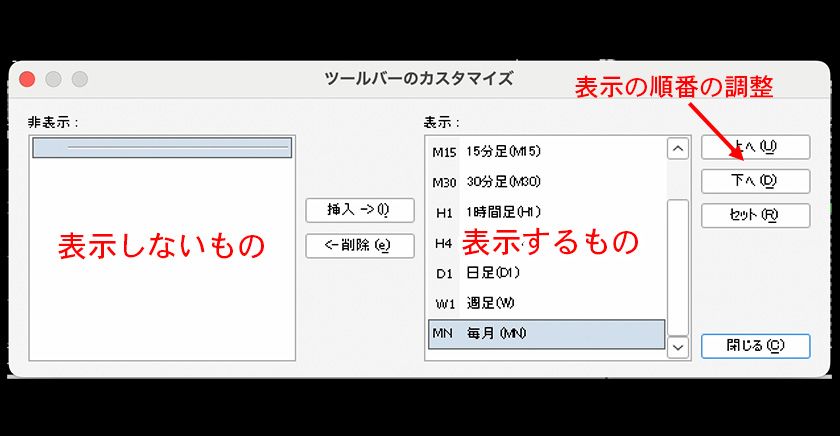Select the D1 daily timeframe icon
The image size is (840, 436).
(x=444, y=273)
